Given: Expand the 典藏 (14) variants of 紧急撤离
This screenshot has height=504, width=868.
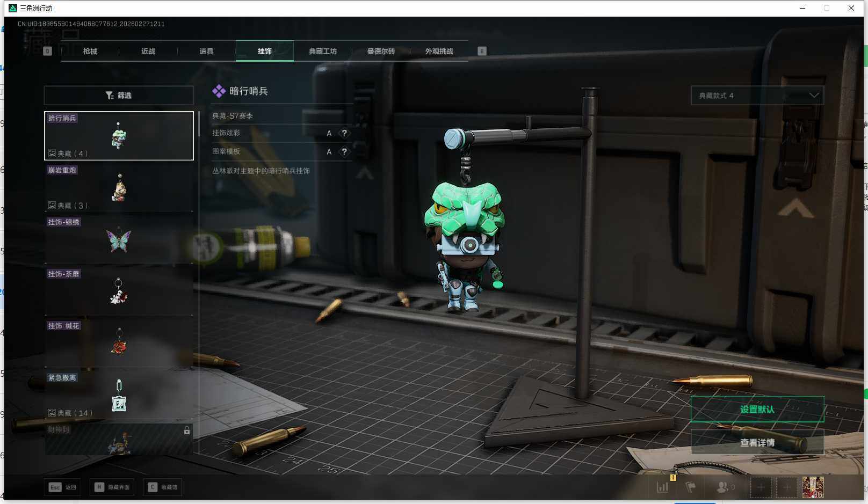Looking at the screenshot, I should tap(70, 413).
